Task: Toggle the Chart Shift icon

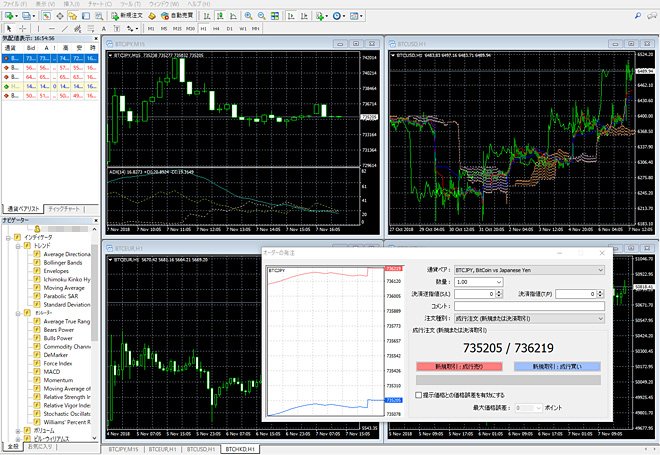Action: coord(304,16)
